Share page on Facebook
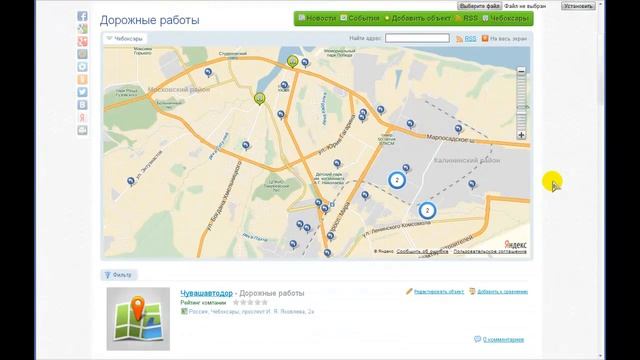The height and width of the screenshot is (360, 640). (x=82, y=16)
